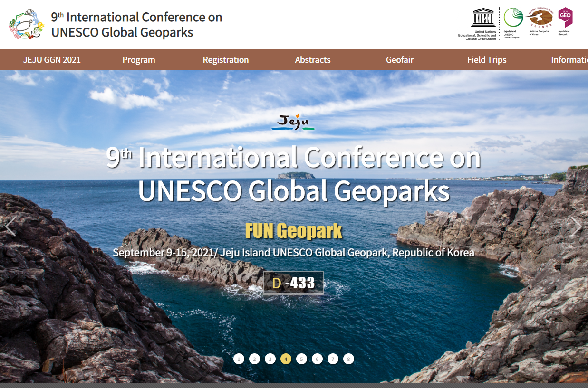This screenshot has height=388, width=588.
Task: Open the Registration menu
Action: pyautogui.click(x=226, y=60)
